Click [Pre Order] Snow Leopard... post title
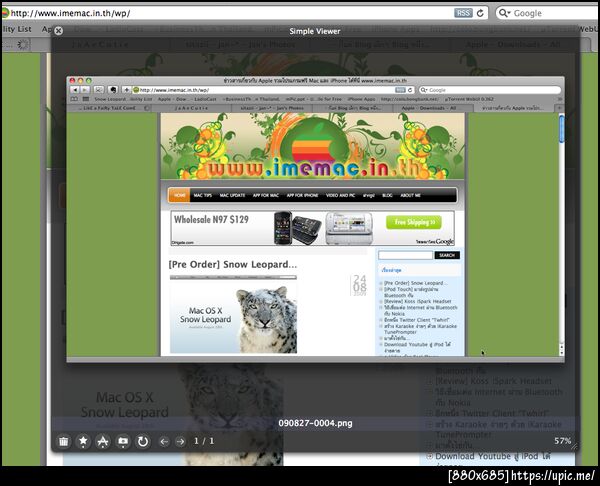This screenshot has height=486, width=600. click(233, 264)
